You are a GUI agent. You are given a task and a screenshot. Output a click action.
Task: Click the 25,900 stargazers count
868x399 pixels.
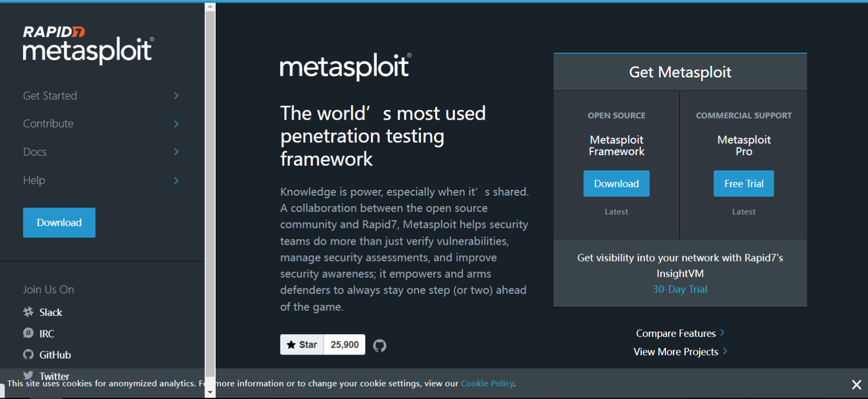pyautogui.click(x=344, y=345)
